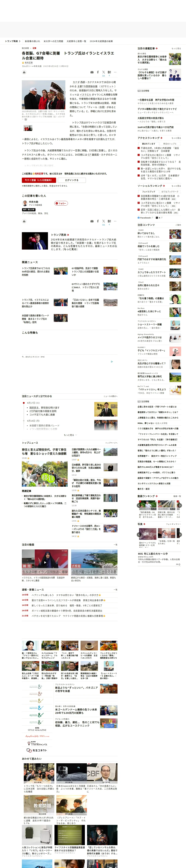
Task: Play the 式根島 scenery video
Action: click(94, 562)
